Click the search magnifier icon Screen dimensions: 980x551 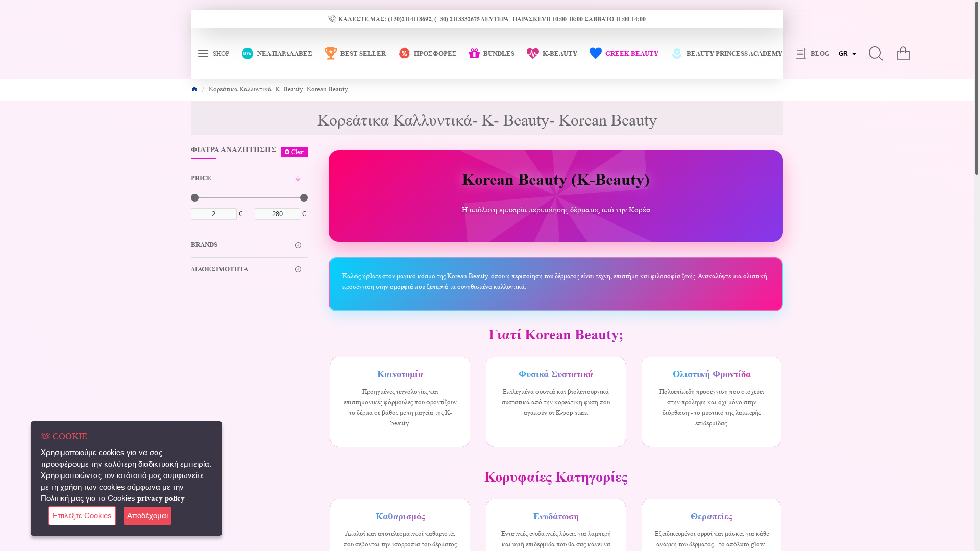point(876,54)
